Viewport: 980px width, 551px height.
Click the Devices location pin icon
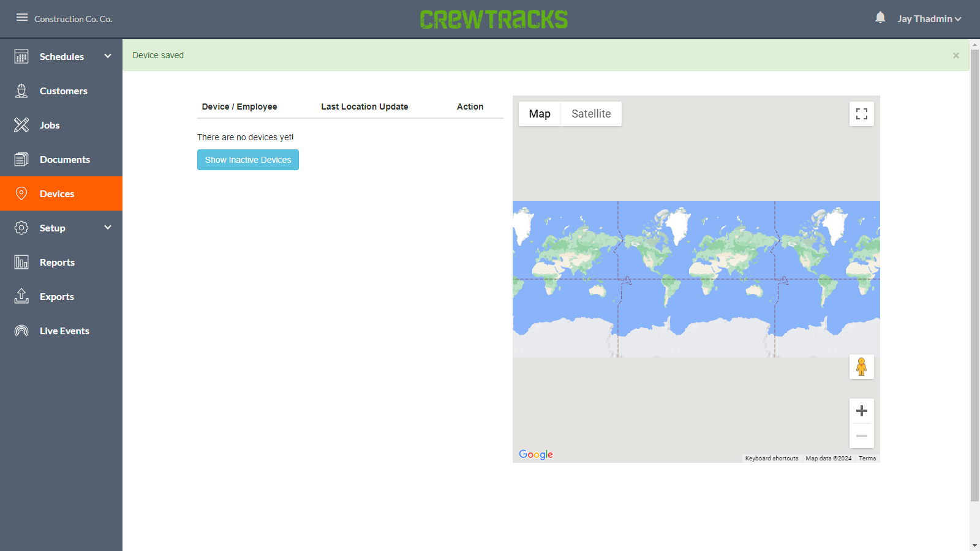(21, 193)
